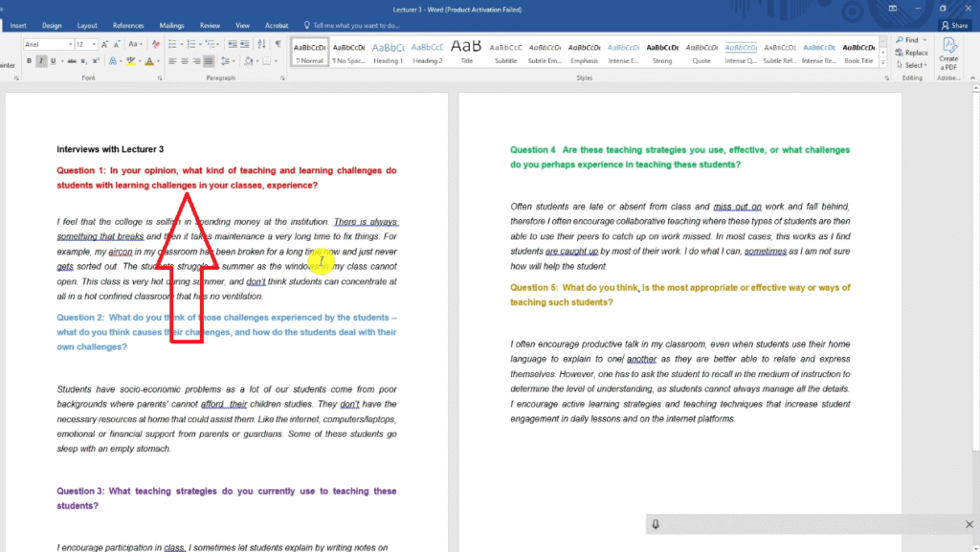
Task: Click the Increase Indent icon
Action: click(246, 44)
